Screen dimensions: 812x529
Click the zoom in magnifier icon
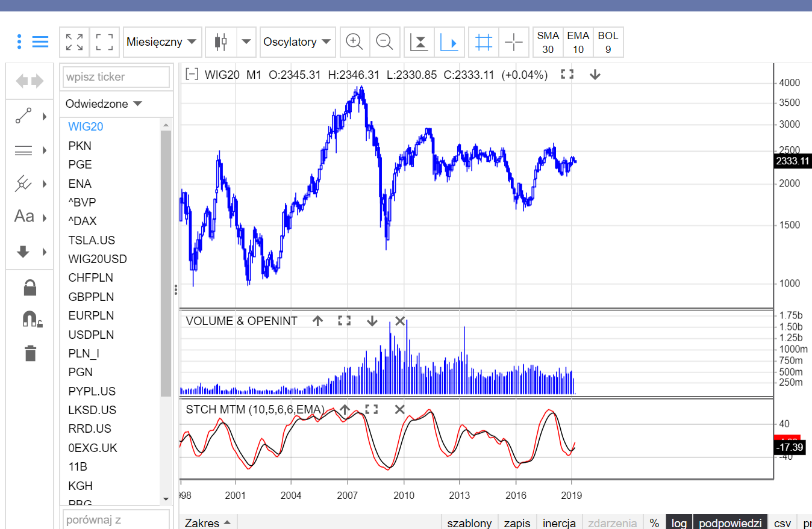tap(354, 42)
